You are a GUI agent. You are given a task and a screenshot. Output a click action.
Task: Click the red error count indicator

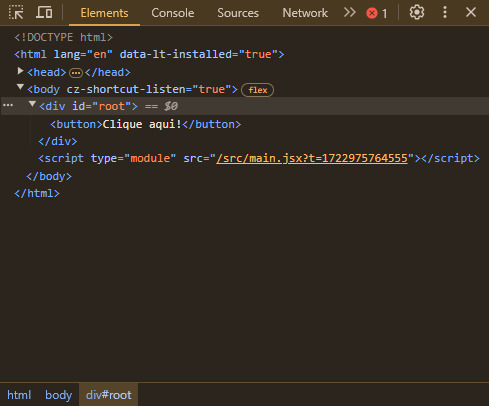pos(377,13)
